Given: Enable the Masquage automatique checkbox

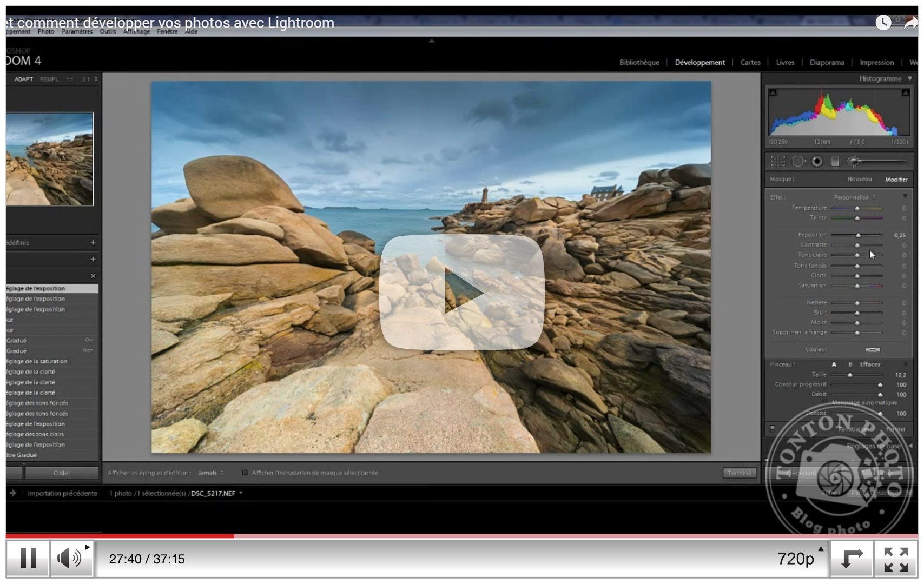Looking at the screenshot, I should pyautogui.click(x=824, y=402).
